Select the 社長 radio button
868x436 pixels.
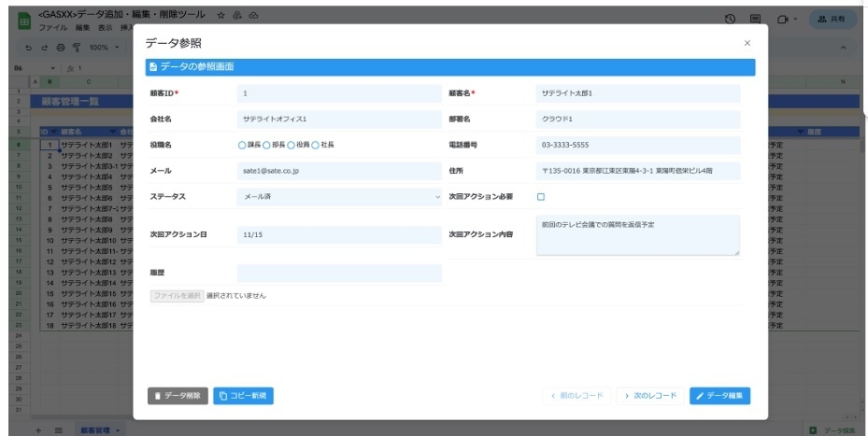tap(315, 145)
